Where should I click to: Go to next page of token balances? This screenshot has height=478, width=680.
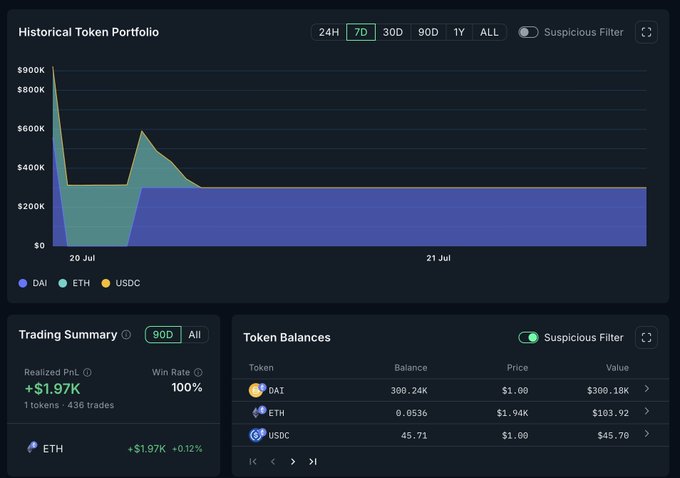pos(293,462)
